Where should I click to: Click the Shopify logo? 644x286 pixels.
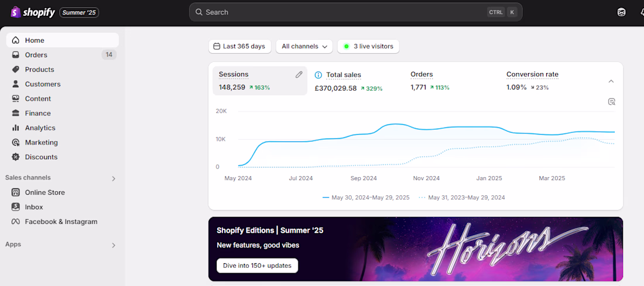click(x=33, y=12)
